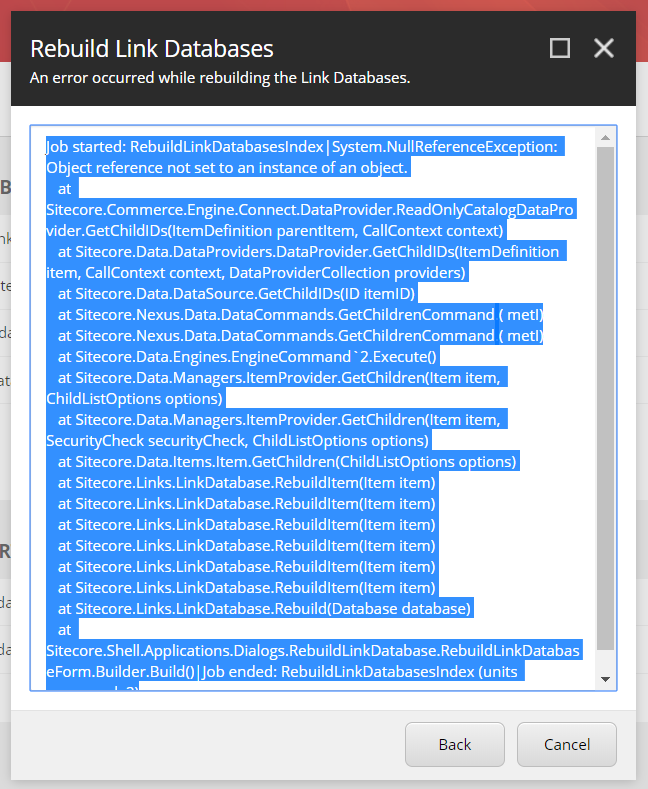648x789 pixels.
Task: Click the 'Sitecore.Data.DataSource.GetChildIDs(ID itemID)' line
Action: coord(236,293)
